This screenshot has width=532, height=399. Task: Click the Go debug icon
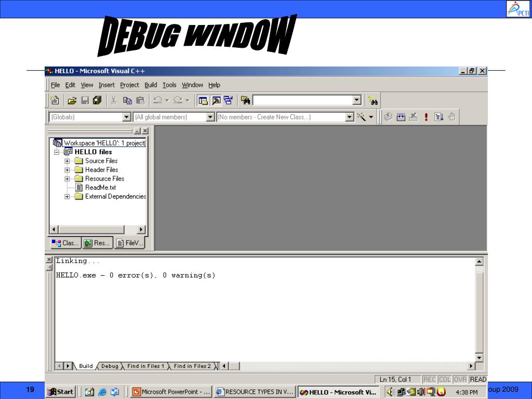pyautogui.click(x=438, y=117)
